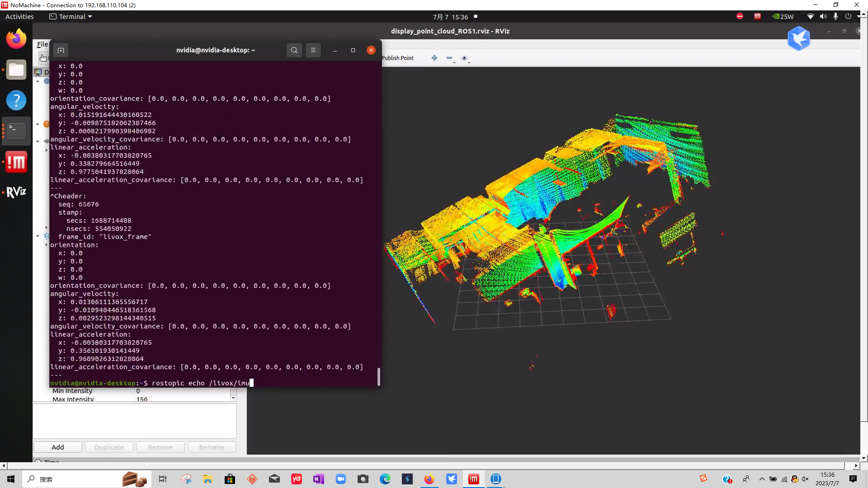Open a new terminal tab
This screenshot has height=488, width=868.
[x=61, y=50]
